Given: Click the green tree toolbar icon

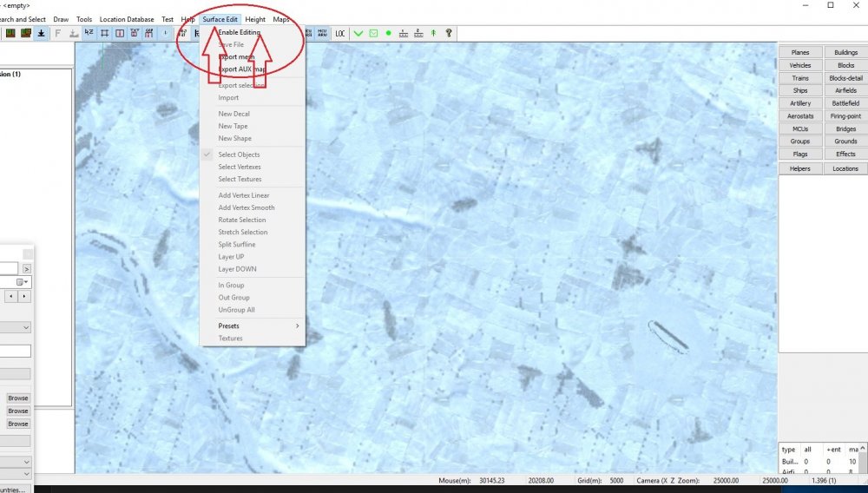Looking at the screenshot, I should pyautogui.click(x=433, y=33).
